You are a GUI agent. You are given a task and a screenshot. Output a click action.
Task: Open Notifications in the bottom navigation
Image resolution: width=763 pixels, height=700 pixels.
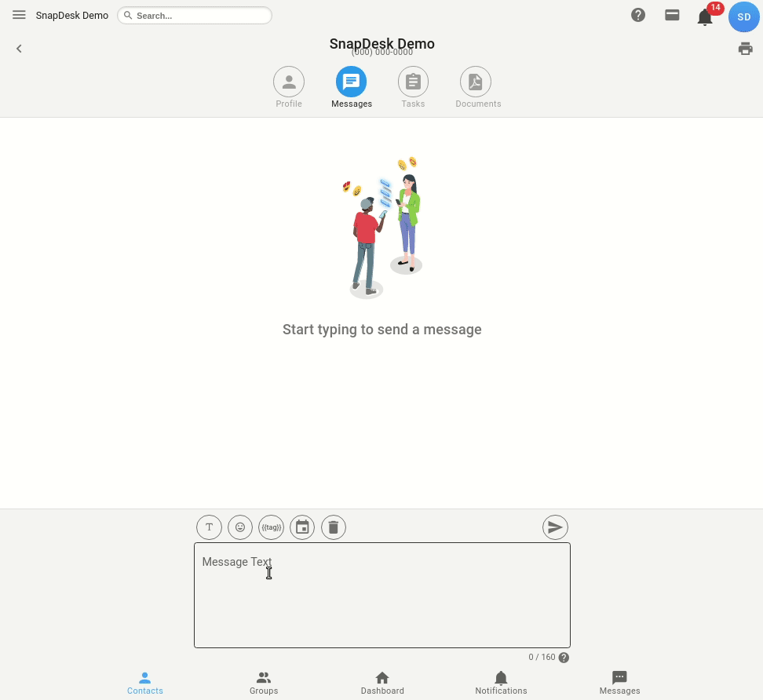[501, 684]
